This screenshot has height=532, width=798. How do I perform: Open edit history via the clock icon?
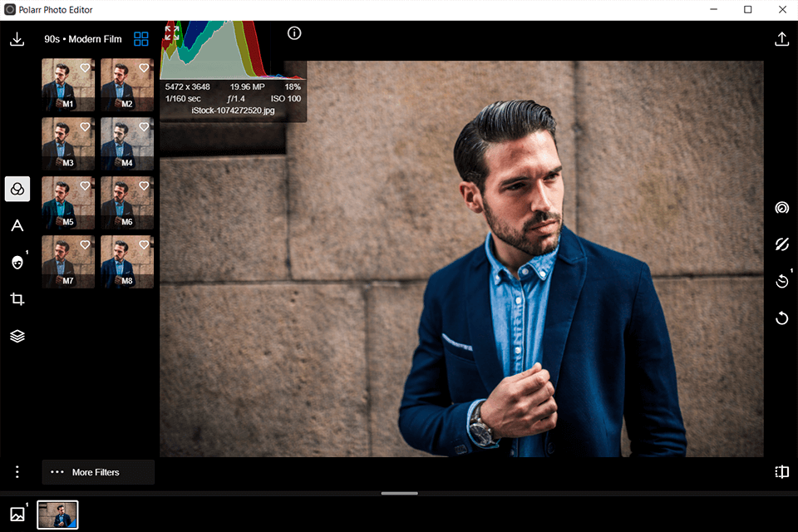click(x=781, y=281)
